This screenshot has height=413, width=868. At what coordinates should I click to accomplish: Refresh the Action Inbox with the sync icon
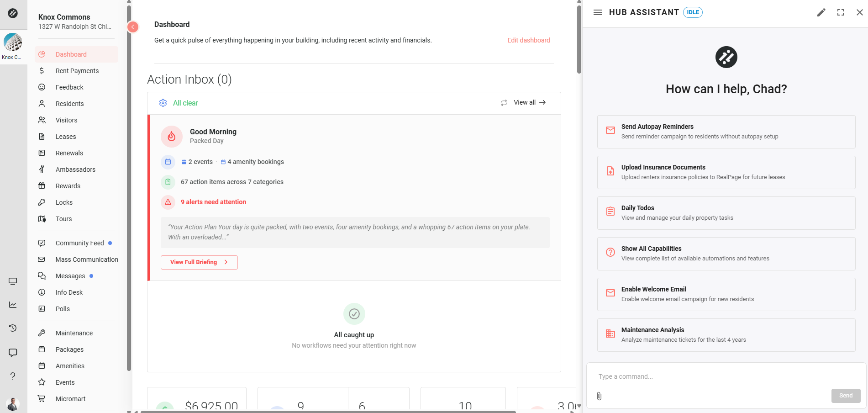(504, 103)
